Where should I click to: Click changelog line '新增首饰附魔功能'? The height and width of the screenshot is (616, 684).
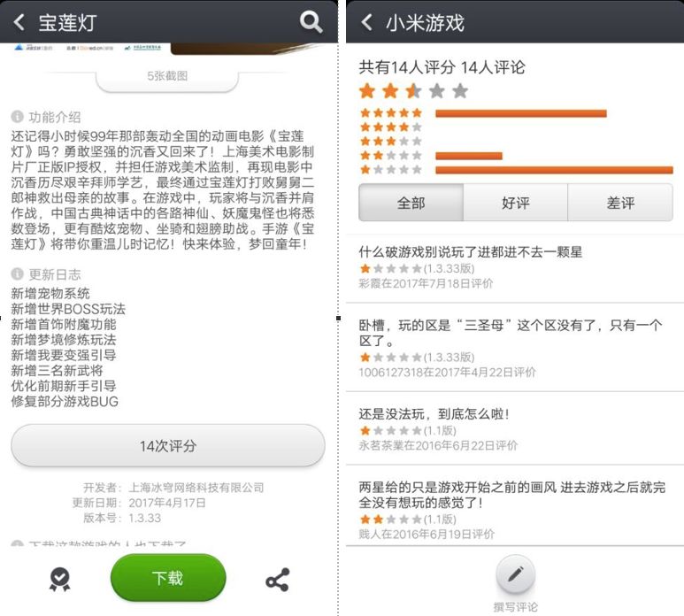point(64,324)
